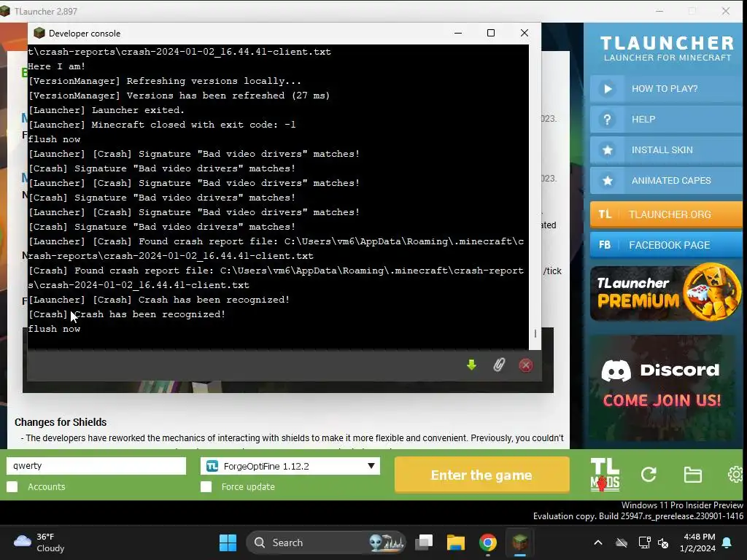The height and width of the screenshot is (560, 747).
Task: Open File Explorer from taskbar
Action: click(455, 542)
